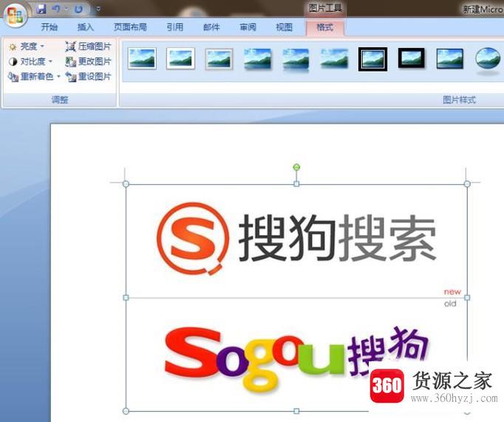Viewport: 504px width, 422px height.
Task: Click the bottom-middle sizing handle
Action: click(296, 411)
